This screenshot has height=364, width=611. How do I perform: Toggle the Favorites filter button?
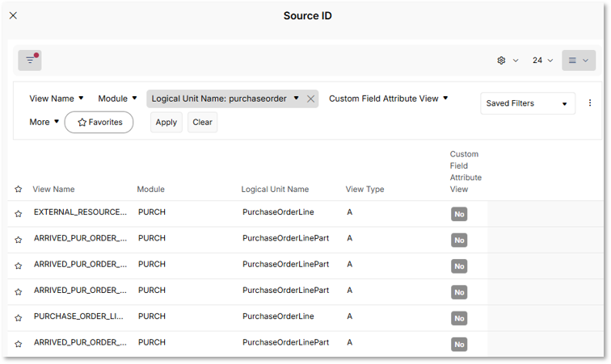point(99,122)
